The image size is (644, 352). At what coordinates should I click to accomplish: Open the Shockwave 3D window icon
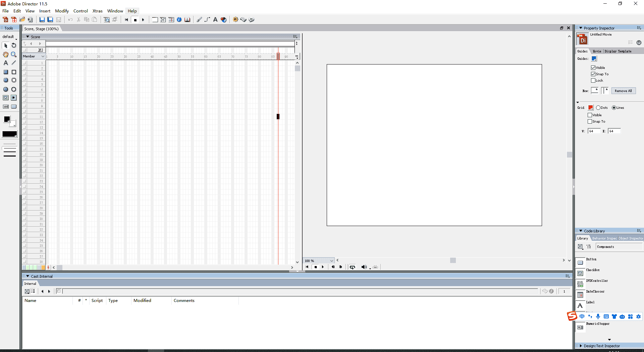tap(224, 19)
